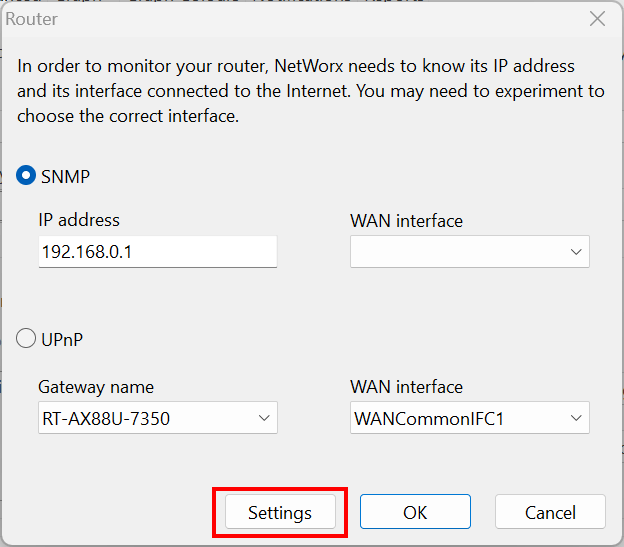Viewport: 624px width, 547px height.
Task: Click the WANCommonIFC1 interface value
Action: coord(429,418)
